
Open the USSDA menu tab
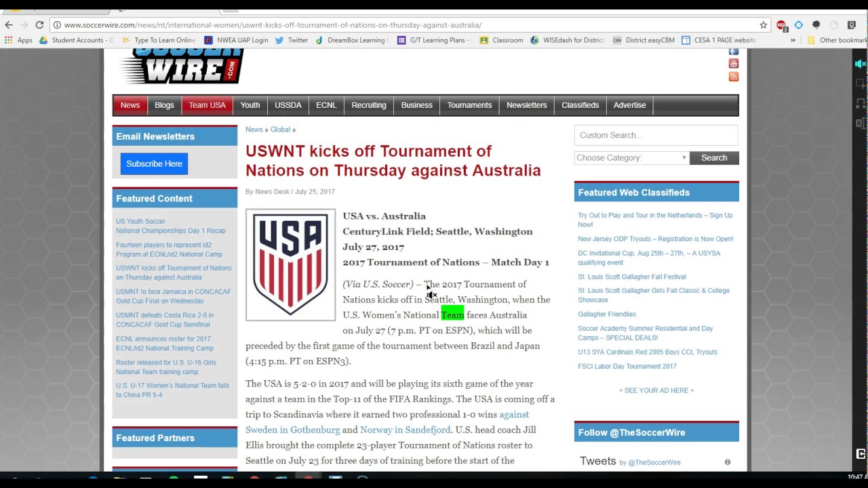point(288,105)
